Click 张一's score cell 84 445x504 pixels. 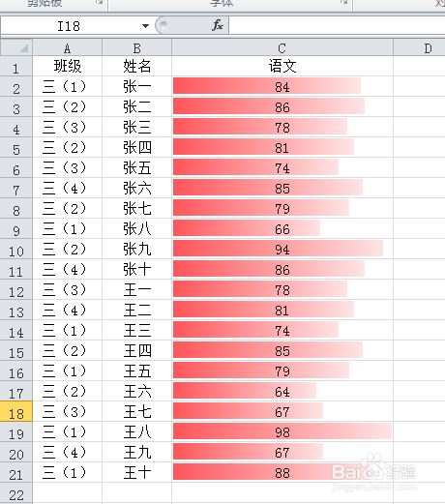[x=282, y=87]
